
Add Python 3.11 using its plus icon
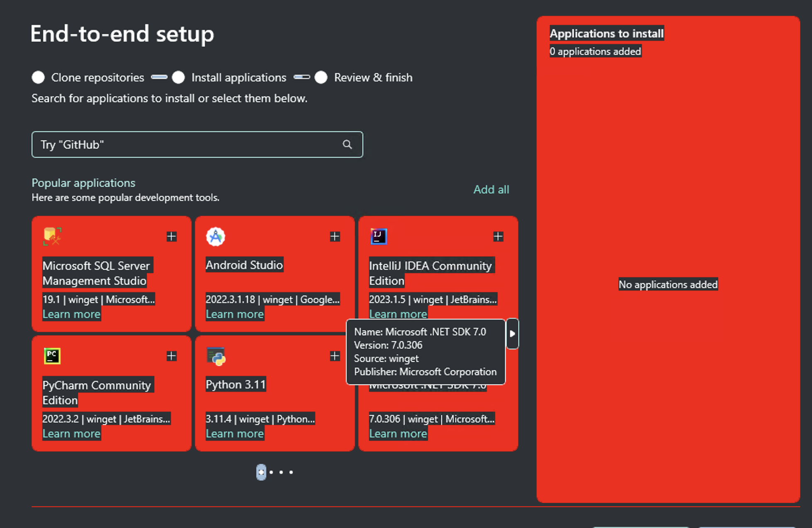coord(335,356)
